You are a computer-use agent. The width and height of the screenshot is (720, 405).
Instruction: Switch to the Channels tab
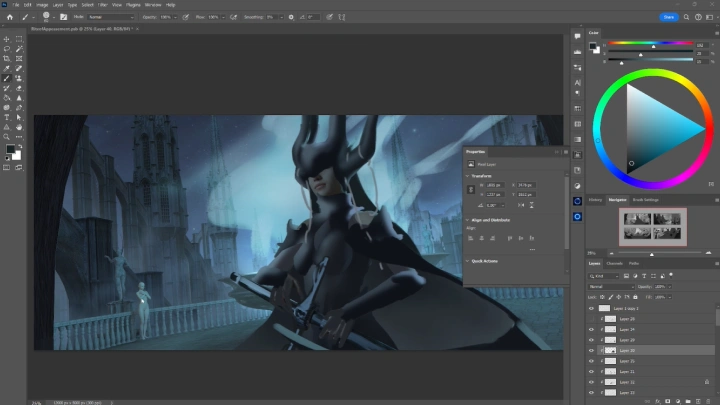tap(614, 264)
